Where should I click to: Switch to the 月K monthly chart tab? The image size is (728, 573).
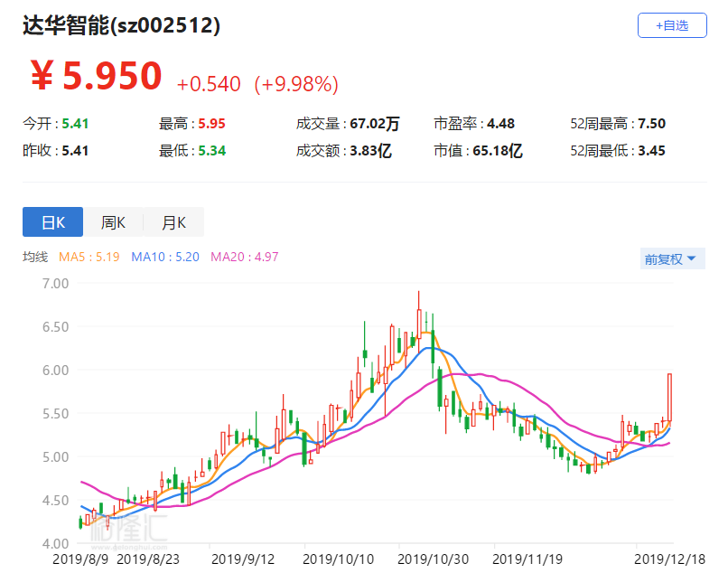pos(173,222)
